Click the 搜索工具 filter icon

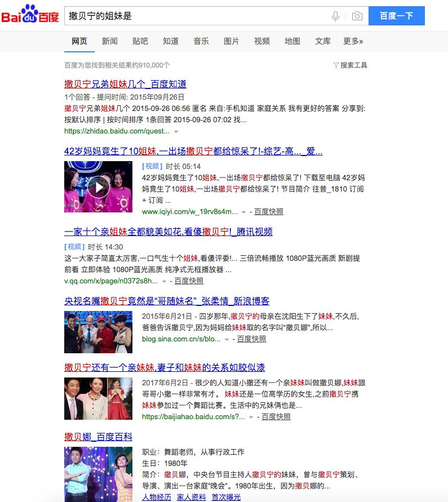click(x=336, y=65)
